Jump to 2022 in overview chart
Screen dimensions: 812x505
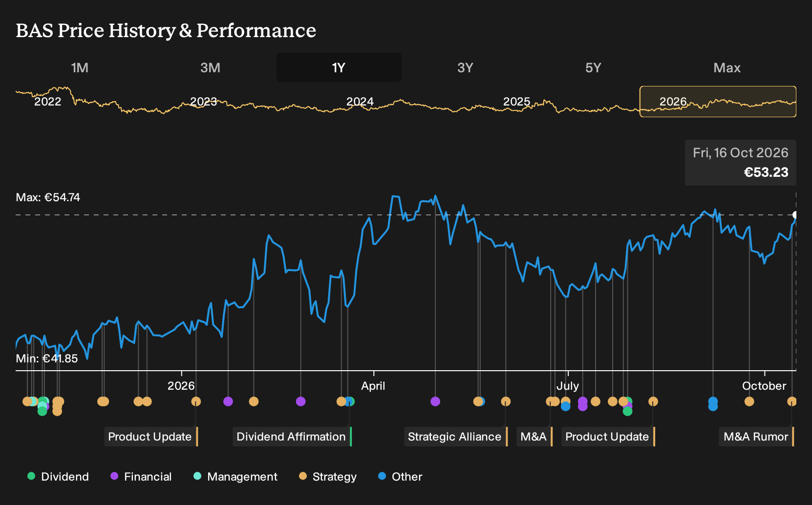47,102
